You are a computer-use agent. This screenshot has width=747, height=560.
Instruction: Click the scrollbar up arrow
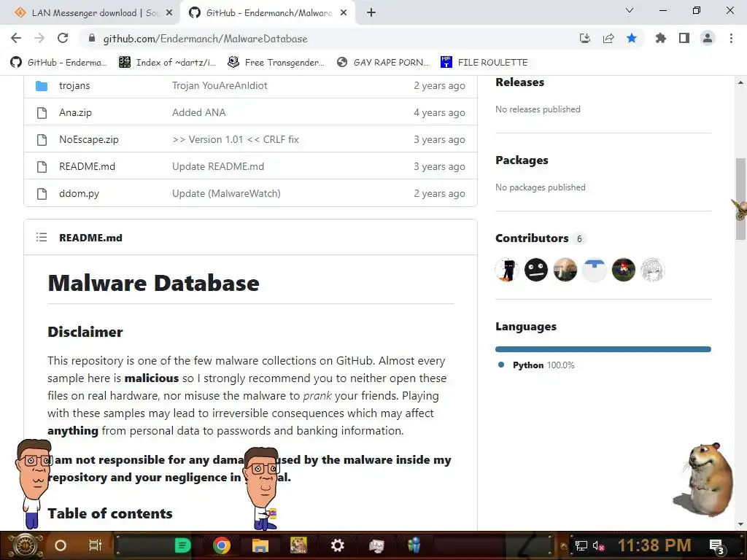tap(740, 82)
